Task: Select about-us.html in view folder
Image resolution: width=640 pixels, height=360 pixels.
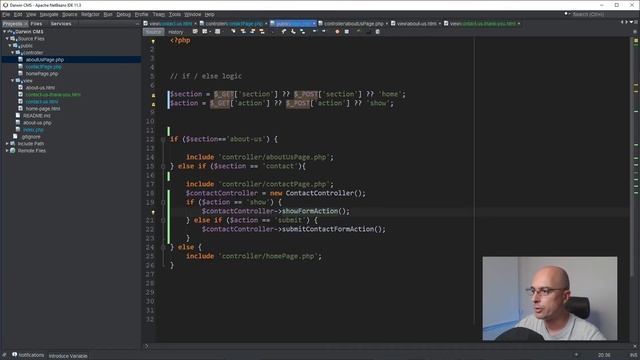Action: pyautogui.click(x=40, y=87)
